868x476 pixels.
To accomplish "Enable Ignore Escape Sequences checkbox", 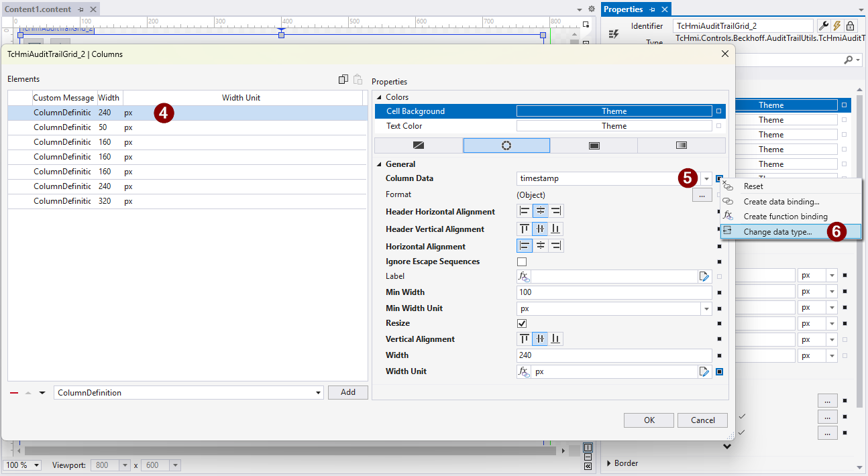I will pos(522,261).
